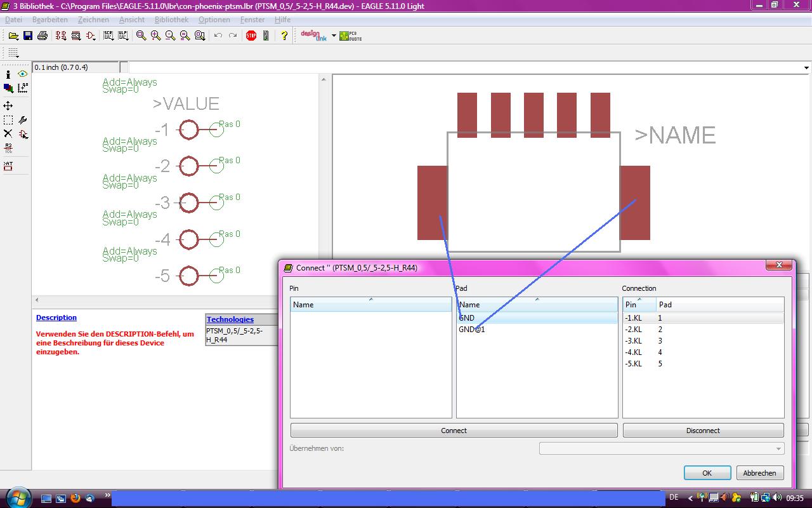Open the Bibliothek menu
Screen dimensions: 812x508
(x=171, y=20)
